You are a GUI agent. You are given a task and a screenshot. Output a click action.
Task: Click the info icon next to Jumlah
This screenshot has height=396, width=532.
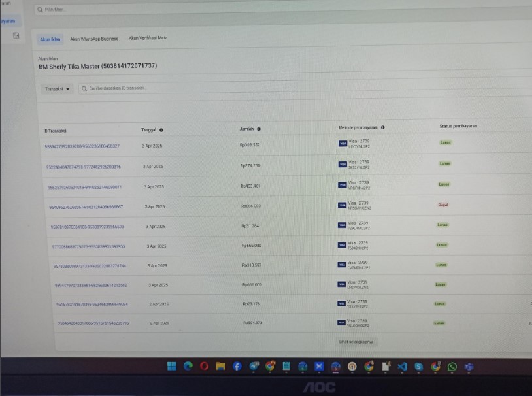(x=259, y=129)
